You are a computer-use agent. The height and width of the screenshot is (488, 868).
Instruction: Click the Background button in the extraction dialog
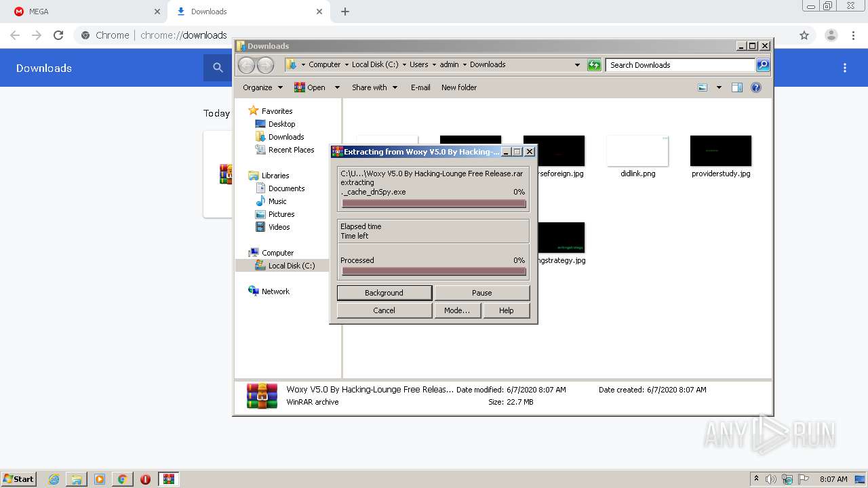[384, 293]
